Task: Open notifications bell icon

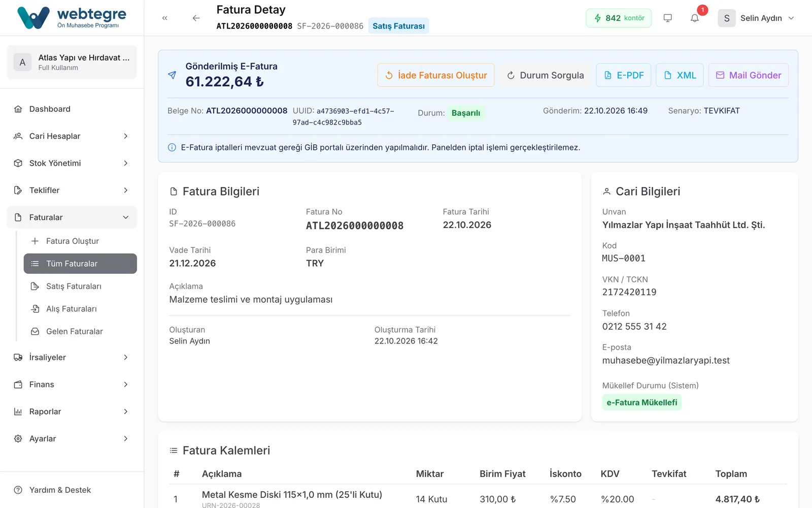Action: pyautogui.click(x=695, y=18)
